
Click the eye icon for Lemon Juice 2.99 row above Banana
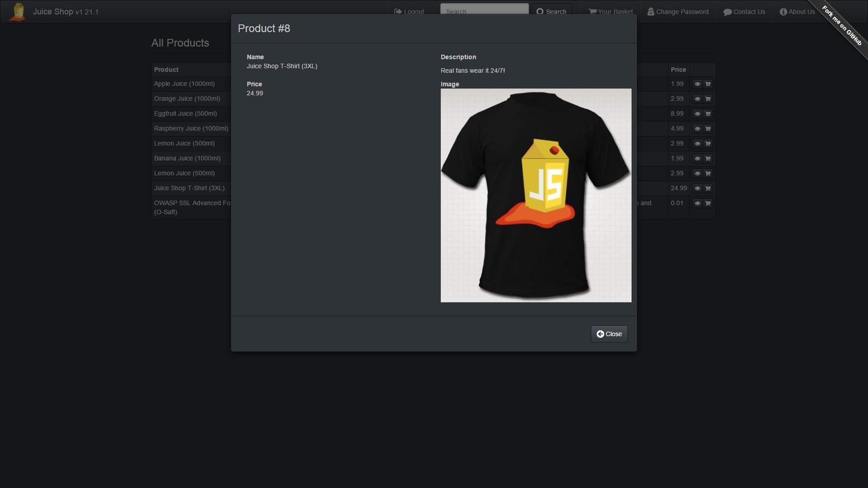point(697,144)
